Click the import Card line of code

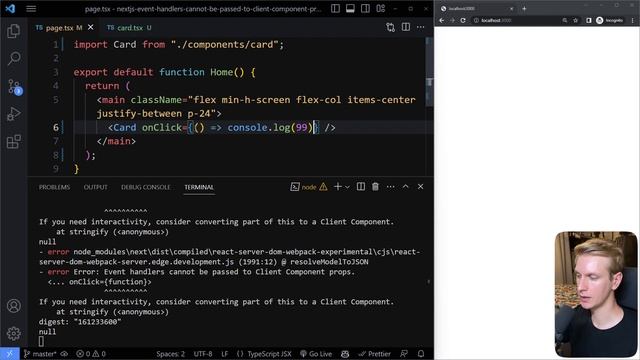(179, 44)
